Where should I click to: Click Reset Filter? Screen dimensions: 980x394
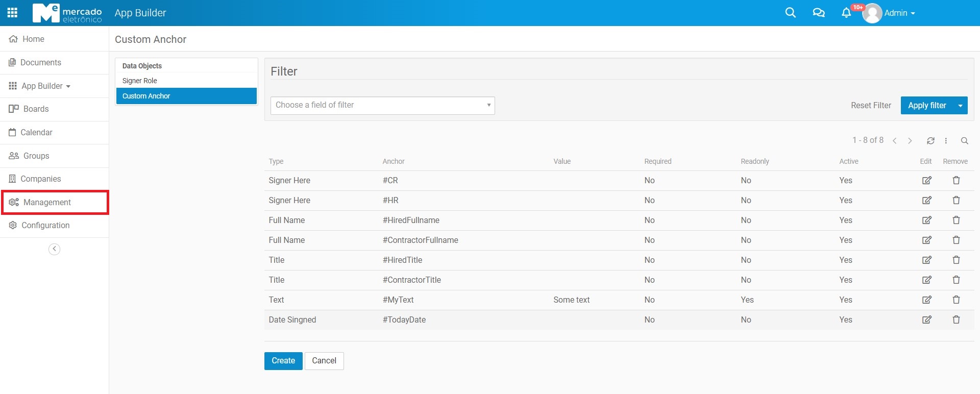click(871, 106)
